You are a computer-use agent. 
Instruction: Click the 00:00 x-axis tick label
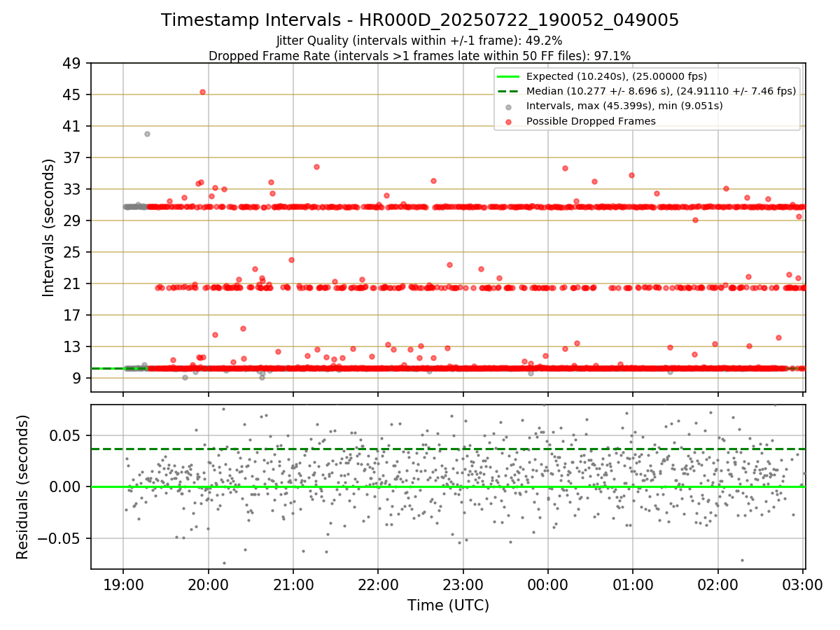(548, 585)
